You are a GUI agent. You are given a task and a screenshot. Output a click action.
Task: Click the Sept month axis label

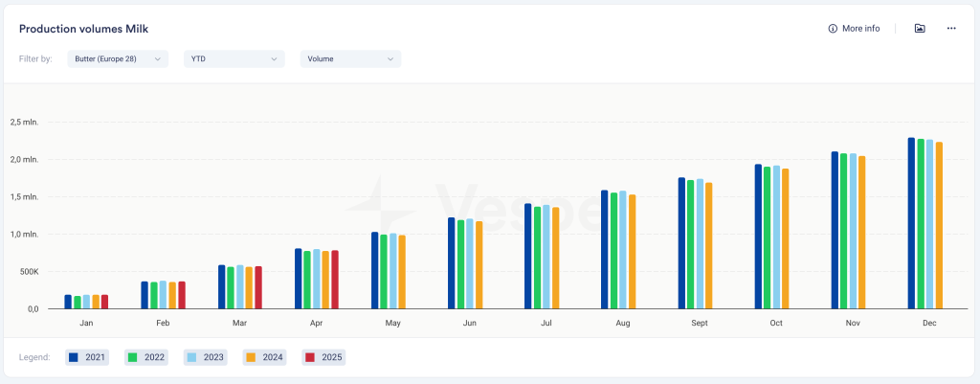click(700, 324)
